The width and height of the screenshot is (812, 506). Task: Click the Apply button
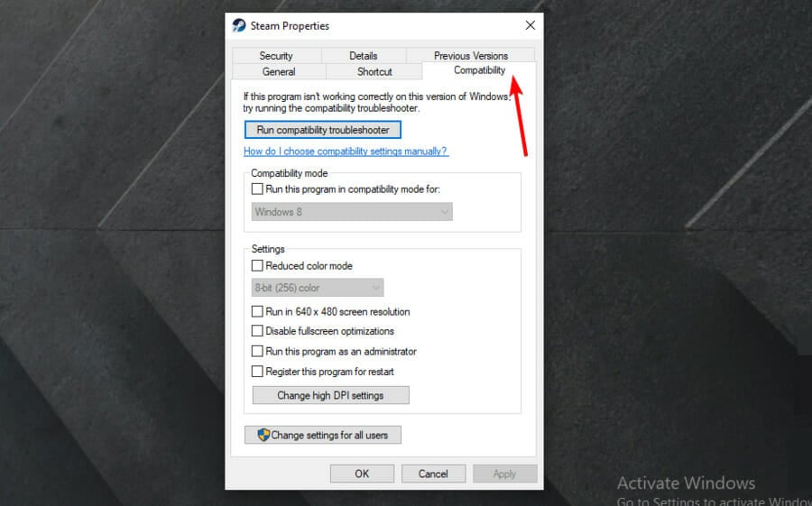(x=504, y=474)
